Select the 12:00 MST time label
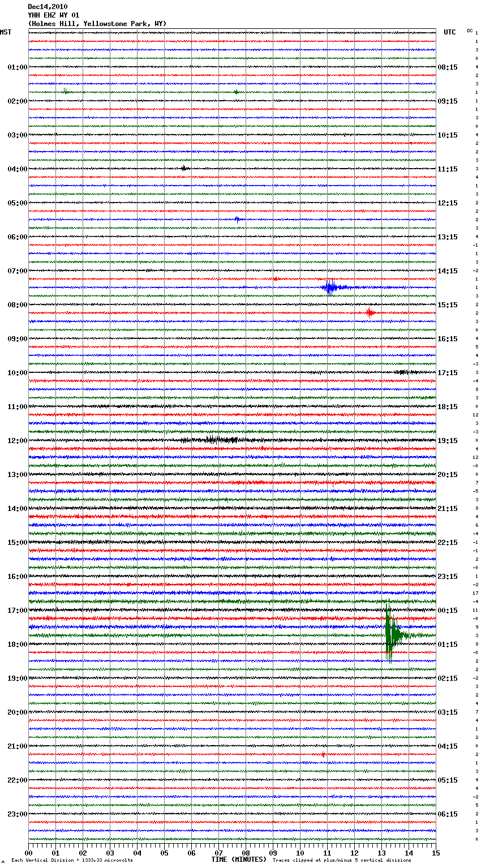Viewport: 481px width, 868px height. click(x=18, y=441)
